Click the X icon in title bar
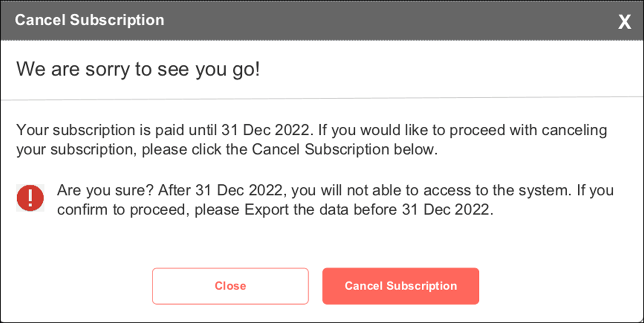The image size is (644, 323). click(x=624, y=21)
